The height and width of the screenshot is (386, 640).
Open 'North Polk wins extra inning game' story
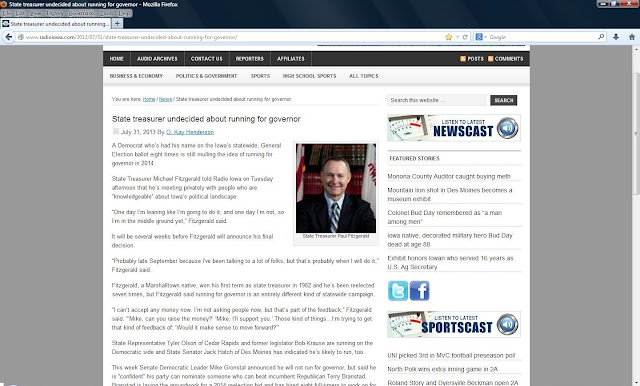coord(443,369)
